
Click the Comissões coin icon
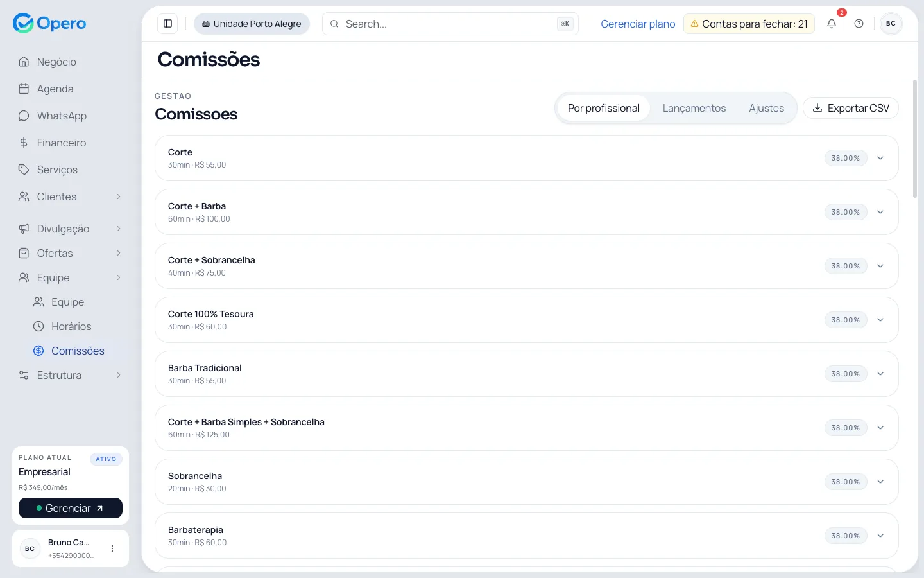(38, 351)
